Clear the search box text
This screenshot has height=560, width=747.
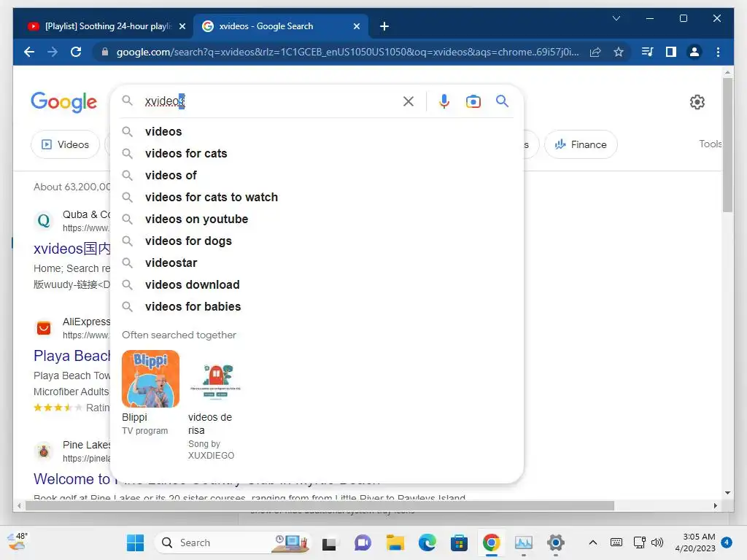click(409, 101)
